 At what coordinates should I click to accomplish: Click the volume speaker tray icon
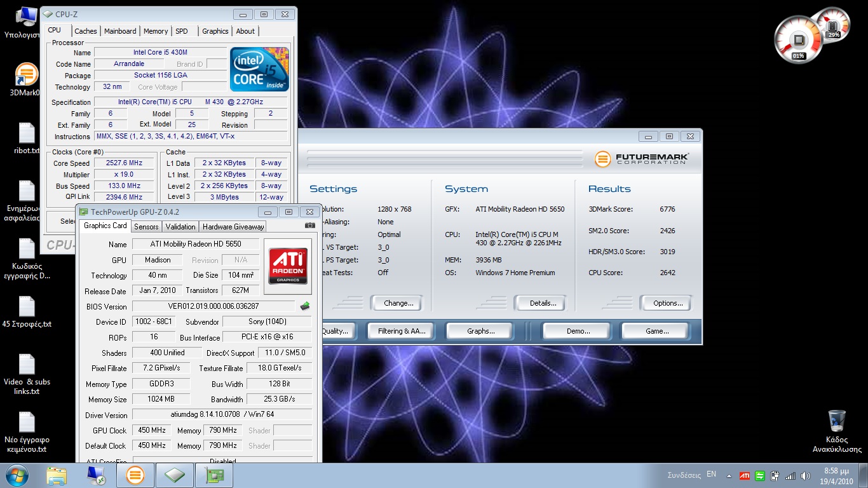[805, 475]
